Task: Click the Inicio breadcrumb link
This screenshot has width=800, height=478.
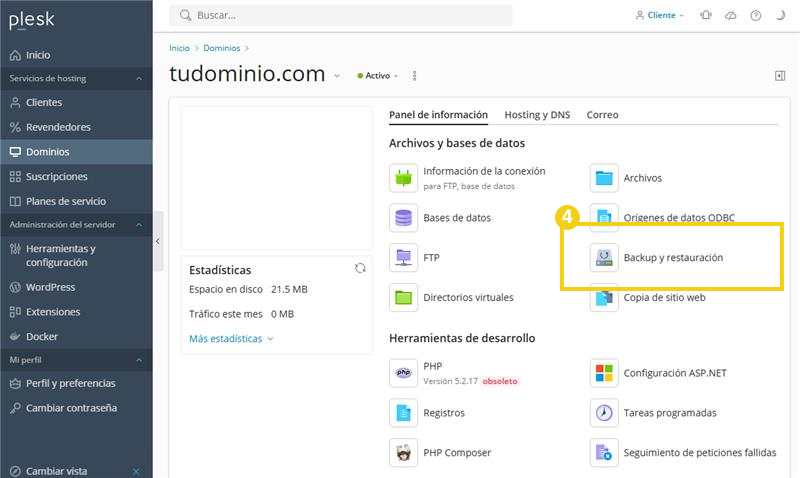Action: (179, 48)
